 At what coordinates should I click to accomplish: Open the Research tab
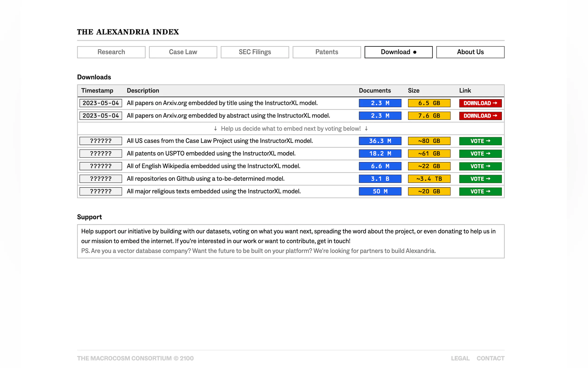pos(111,52)
